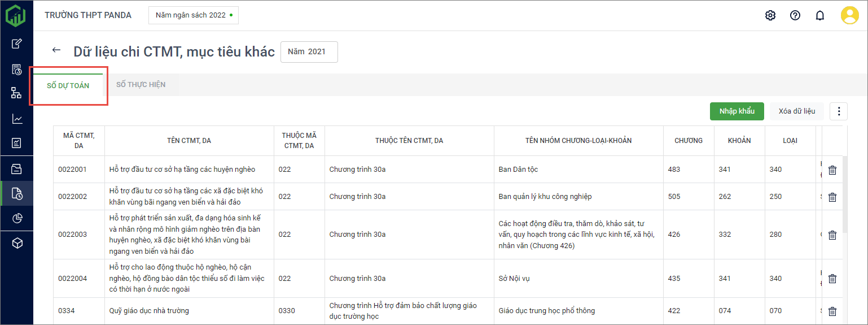Click the table's vertical scrollbar
The width and height of the screenshot is (868, 325).
tap(845, 192)
